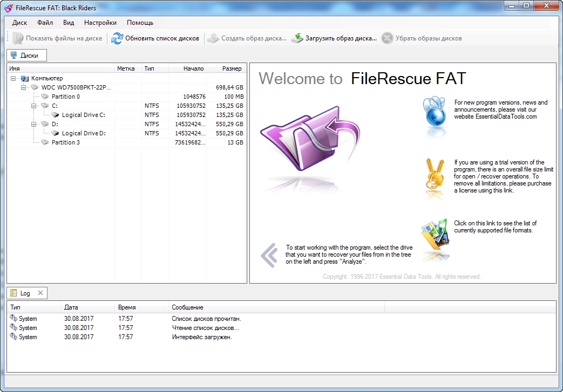This screenshot has width=563, height=392.
Task: Click the Partition 3 drive icon
Action: 45,142
